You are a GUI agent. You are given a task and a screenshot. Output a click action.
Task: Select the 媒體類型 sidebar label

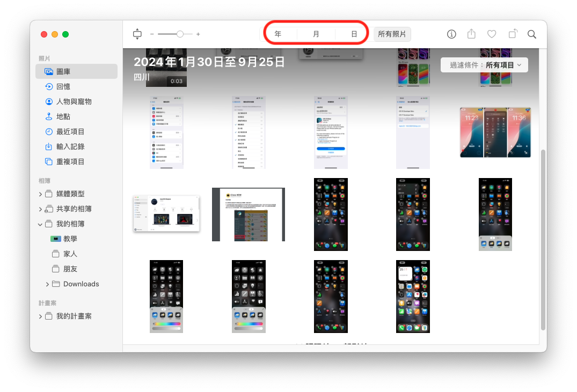click(70, 194)
